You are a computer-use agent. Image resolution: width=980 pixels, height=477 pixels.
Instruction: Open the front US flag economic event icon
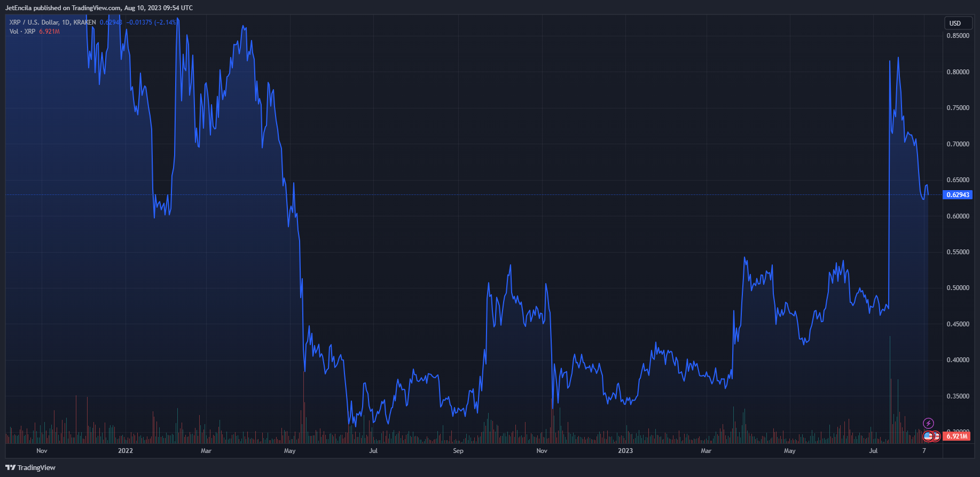(928, 436)
